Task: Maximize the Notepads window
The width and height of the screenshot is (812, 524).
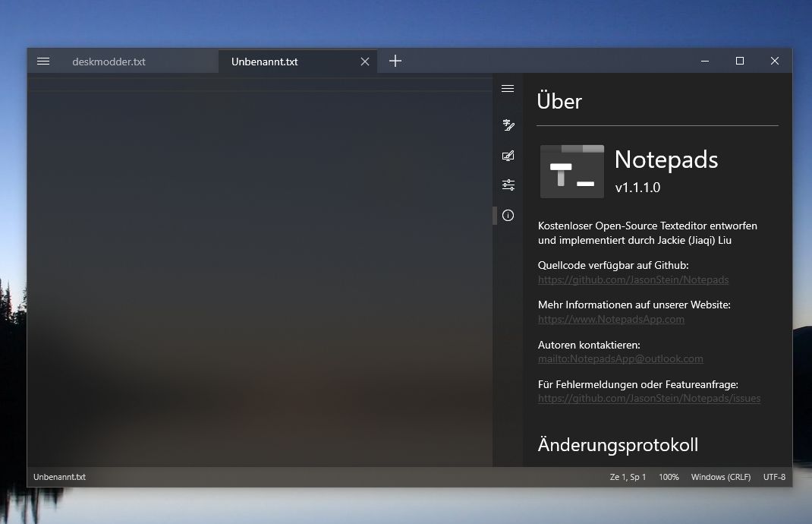Action: tap(740, 62)
